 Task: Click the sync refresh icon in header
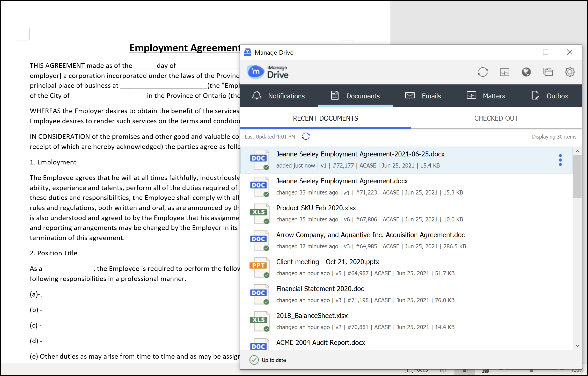click(483, 72)
